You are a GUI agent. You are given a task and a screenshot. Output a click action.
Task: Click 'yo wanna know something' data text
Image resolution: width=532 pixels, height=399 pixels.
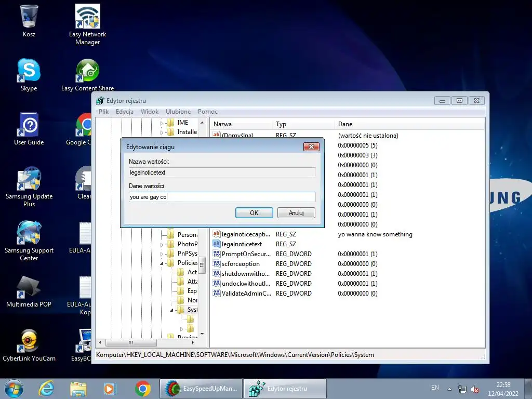[x=375, y=234]
